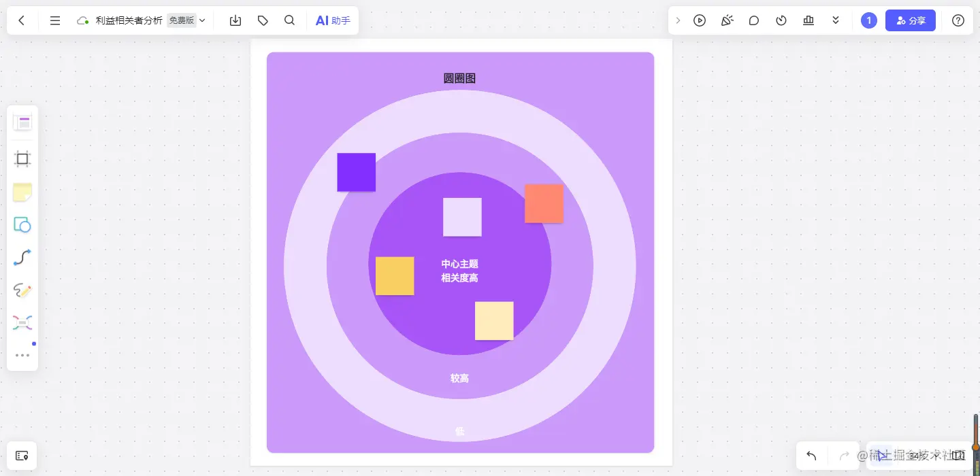This screenshot has height=476, width=980.
Task: Click the cloud sync status icon
Action: point(83,20)
